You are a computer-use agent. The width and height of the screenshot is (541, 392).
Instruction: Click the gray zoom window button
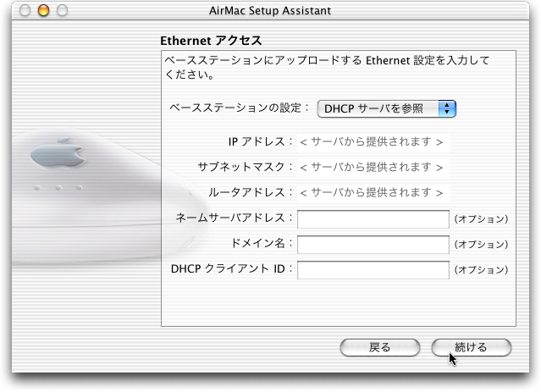pyautogui.click(x=62, y=10)
